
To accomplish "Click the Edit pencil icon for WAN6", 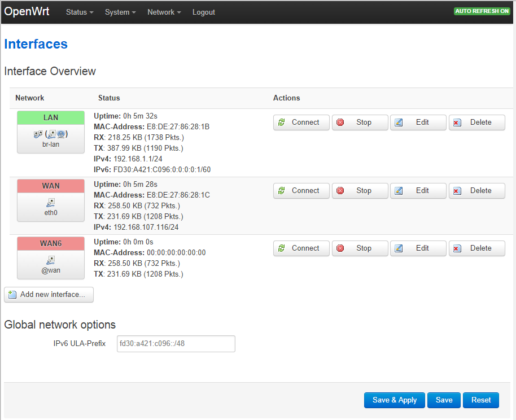I will pos(399,248).
